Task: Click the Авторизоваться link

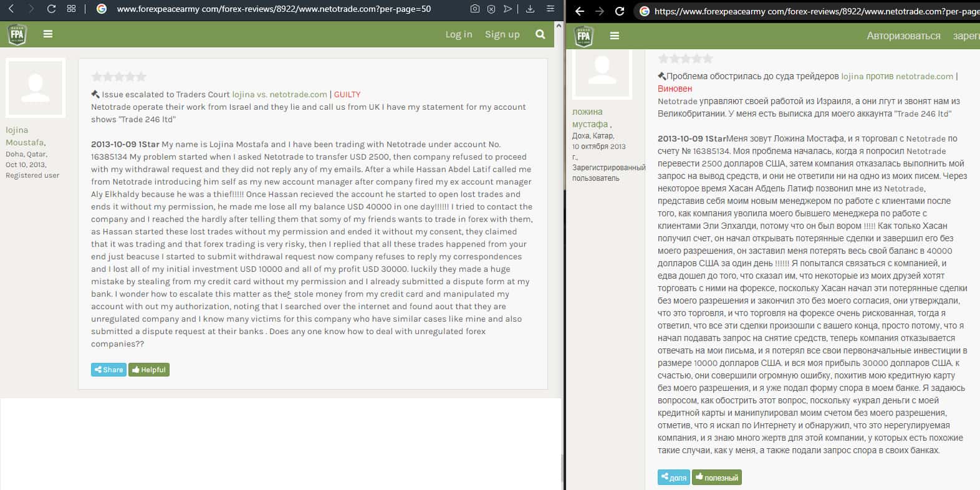Action: click(x=903, y=36)
